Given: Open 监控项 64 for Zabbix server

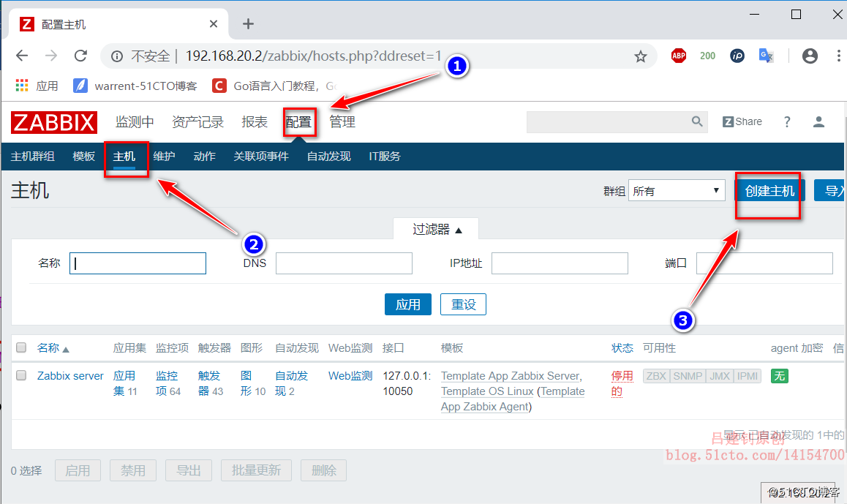Looking at the screenshot, I should tap(168, 383).
